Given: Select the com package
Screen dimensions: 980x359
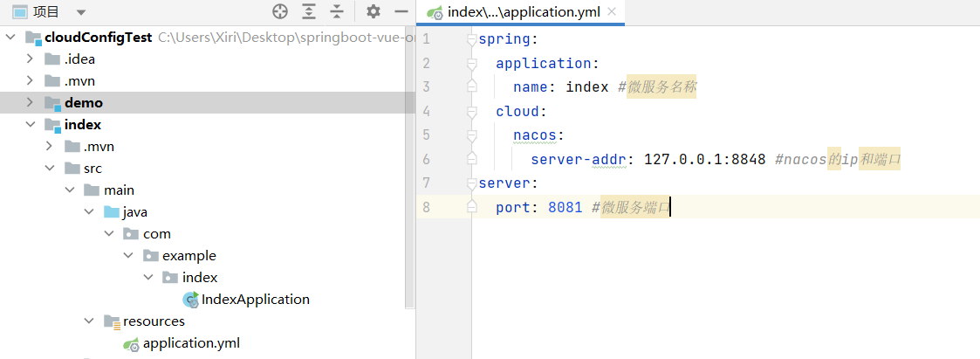Looking at the screenshot, I should 157,234.
